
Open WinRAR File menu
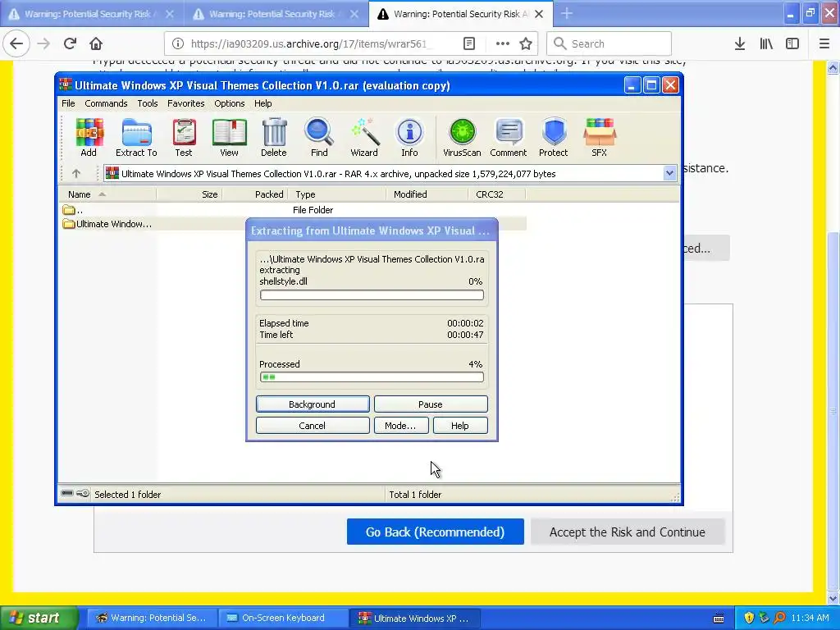click(x=68, y=103)
